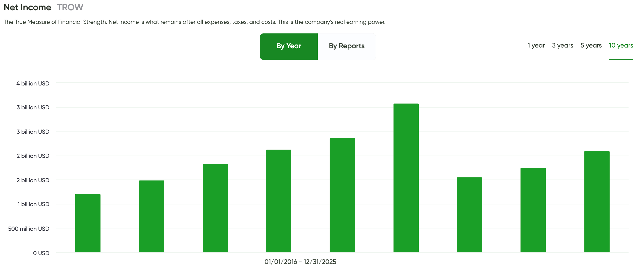644x273 pixels.
Task: Select the 3 years range tab
Action: (x=562, y=46)
